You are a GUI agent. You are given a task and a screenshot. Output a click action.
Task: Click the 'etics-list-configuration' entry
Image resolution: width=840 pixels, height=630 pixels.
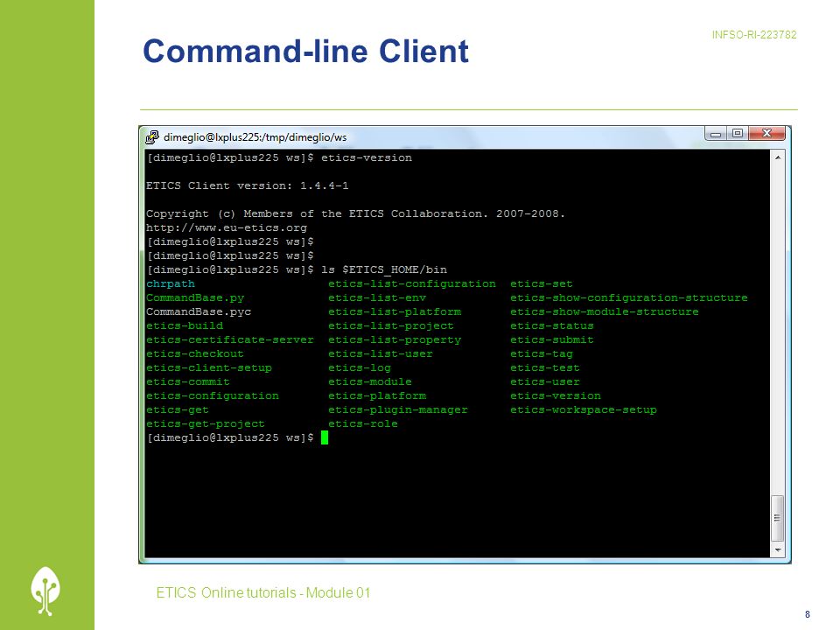pos(412,283)
